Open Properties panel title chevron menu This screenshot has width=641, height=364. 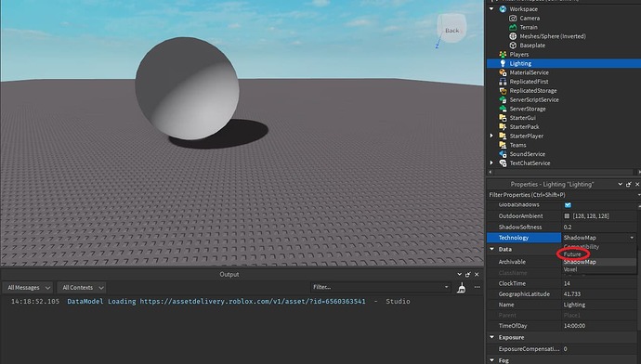pos(621,184)
